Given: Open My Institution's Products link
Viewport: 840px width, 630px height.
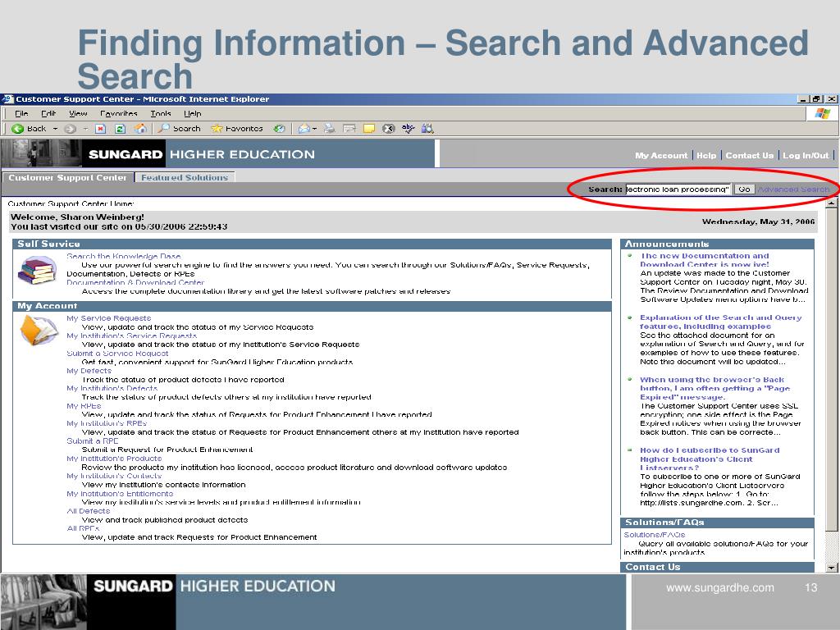Looking at the screenshot, I should (x=114, y=459).
